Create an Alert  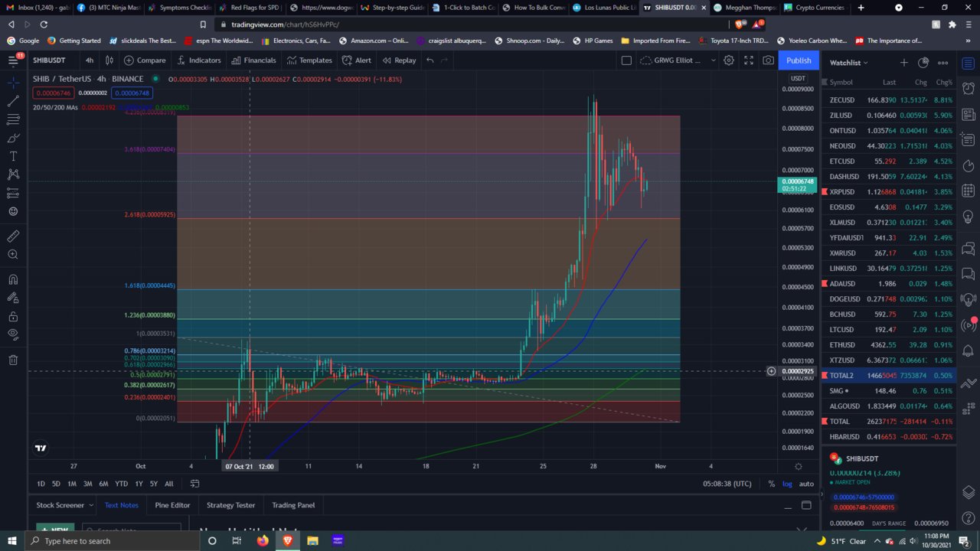357,60
